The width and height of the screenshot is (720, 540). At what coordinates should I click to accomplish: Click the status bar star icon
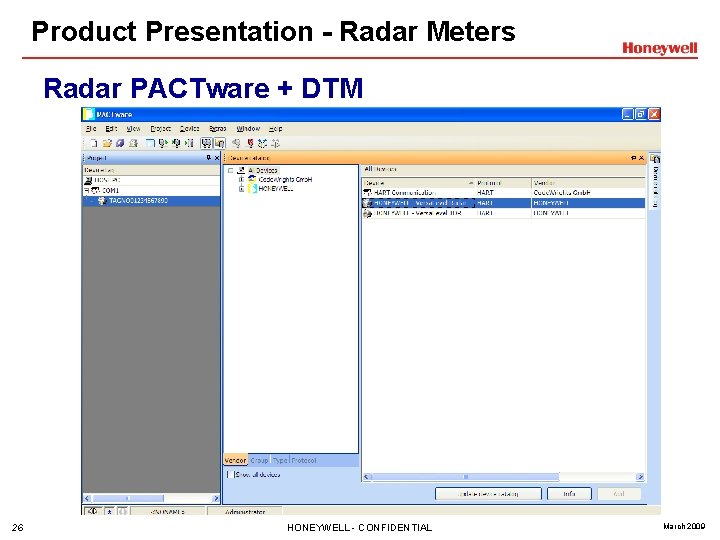110,511
